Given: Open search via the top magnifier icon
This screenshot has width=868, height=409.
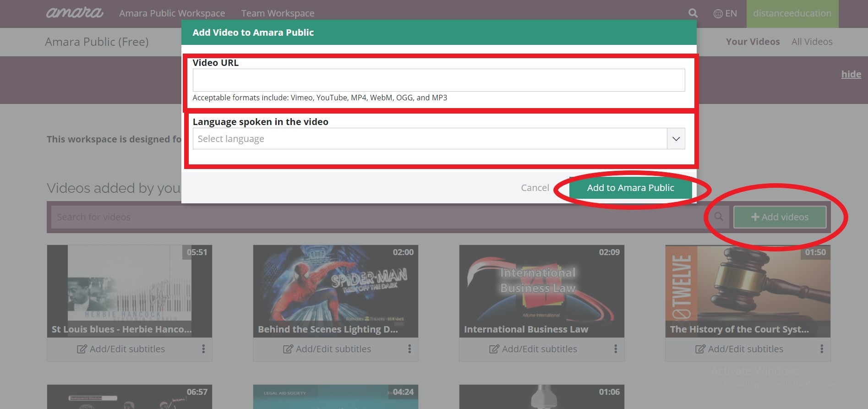Looking at the screenshot, I should click(x=693, y=13).
